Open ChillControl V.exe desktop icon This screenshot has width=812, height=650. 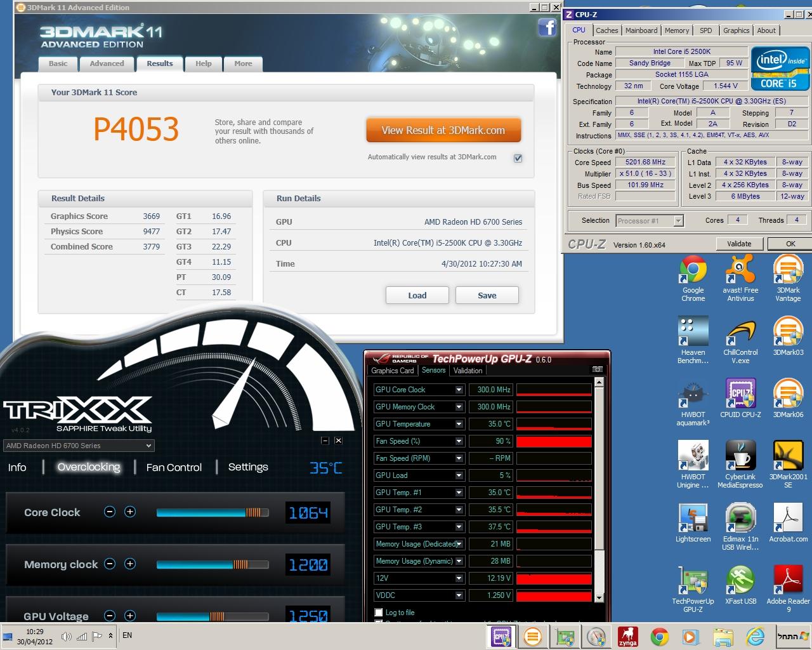(740, 341)
